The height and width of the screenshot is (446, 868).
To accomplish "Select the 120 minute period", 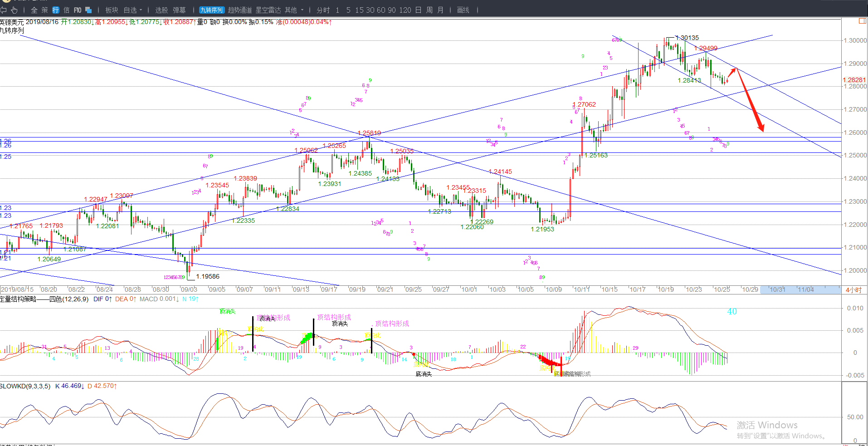I will pyautogui.click(x=405, y=10).
